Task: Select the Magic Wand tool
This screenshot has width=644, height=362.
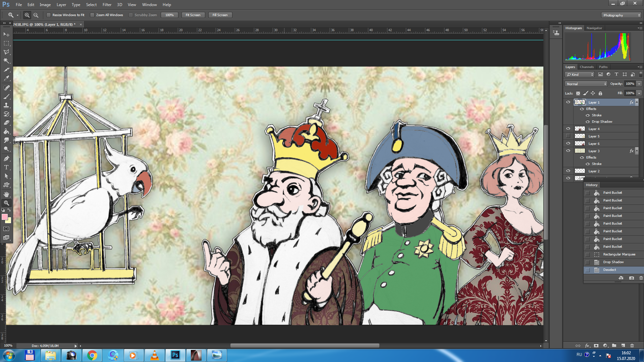Action: 6,61
